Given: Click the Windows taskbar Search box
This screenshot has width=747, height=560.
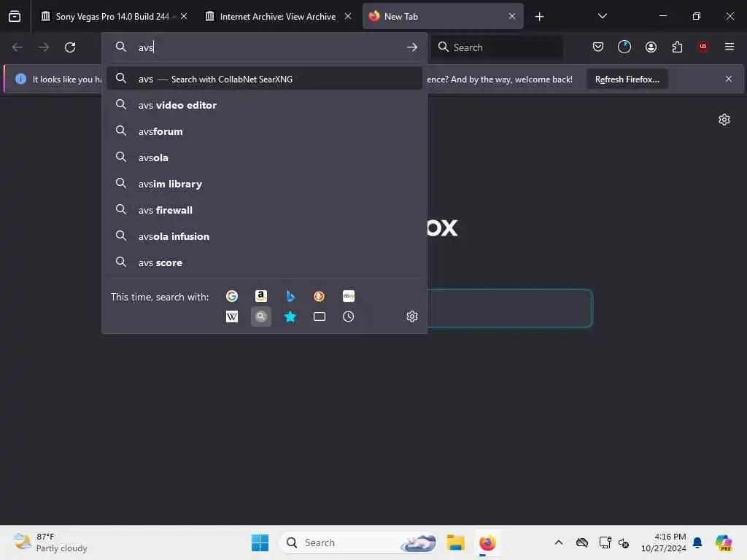Looking at the screenshot, I should click(357, 542).
